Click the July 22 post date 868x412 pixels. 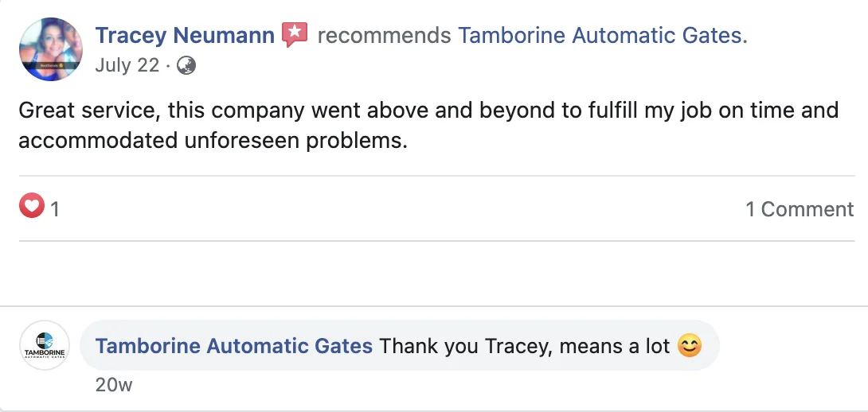pos(127,65)
